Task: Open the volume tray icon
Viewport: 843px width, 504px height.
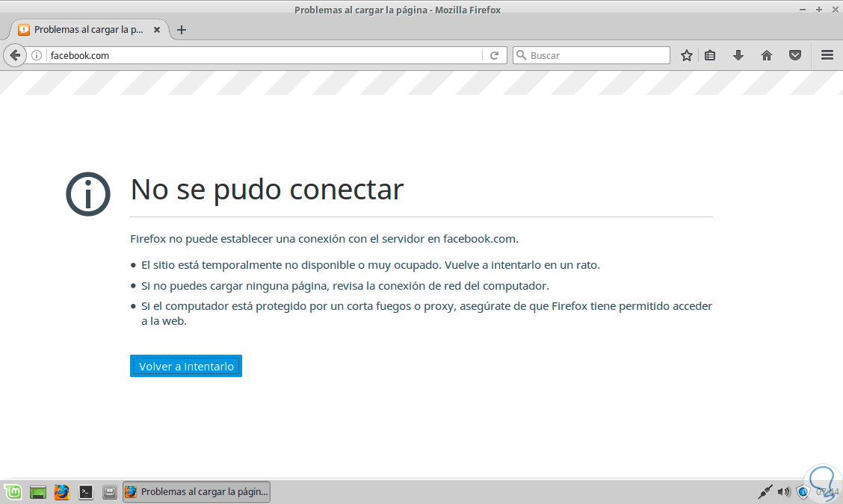Action: coord(784,491)
